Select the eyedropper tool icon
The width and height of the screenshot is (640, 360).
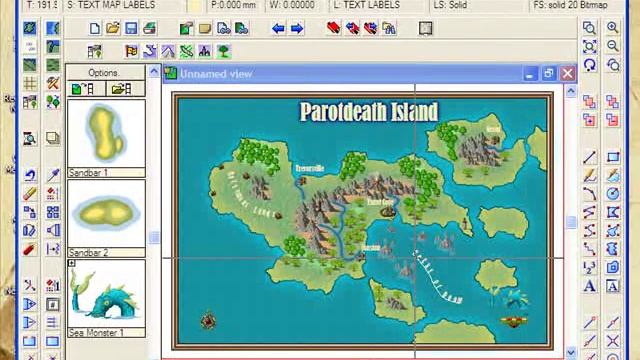[x=53, y=175]
